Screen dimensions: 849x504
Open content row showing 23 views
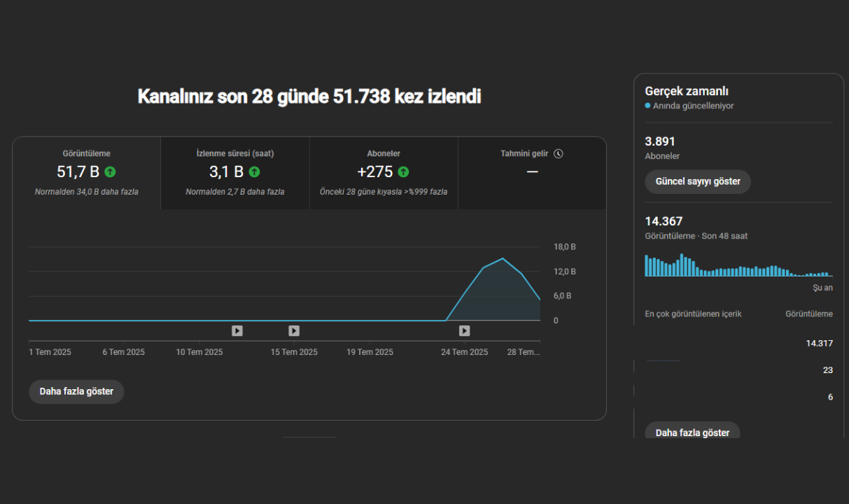(739, 370)
